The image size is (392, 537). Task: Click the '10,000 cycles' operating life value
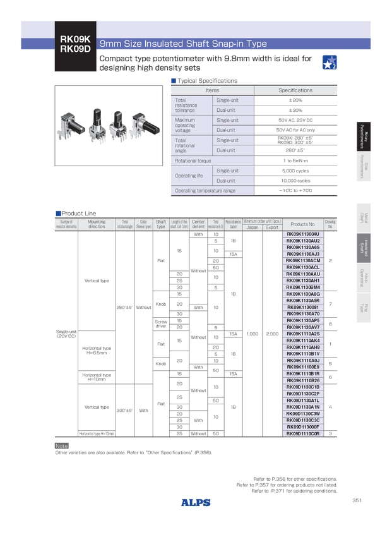pos(295,181)
